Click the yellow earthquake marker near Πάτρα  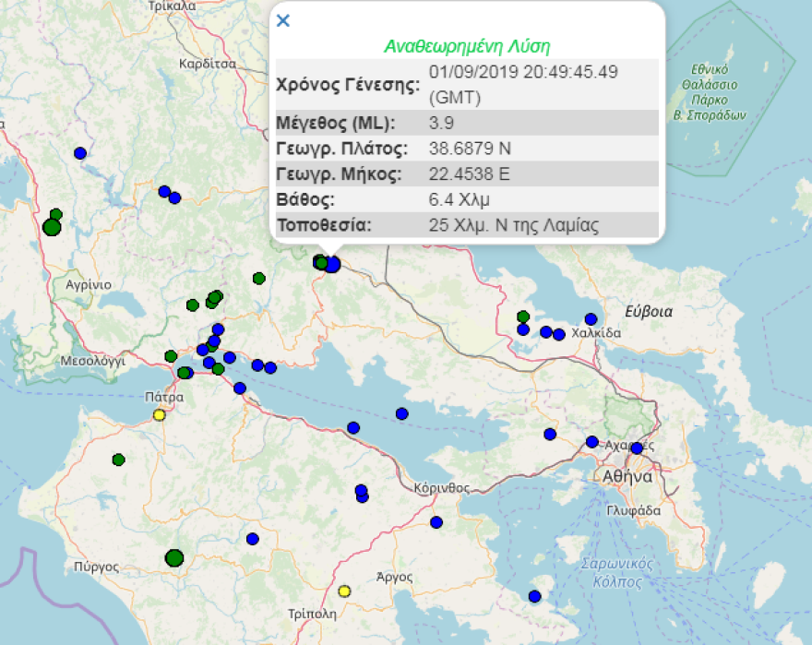157,415
